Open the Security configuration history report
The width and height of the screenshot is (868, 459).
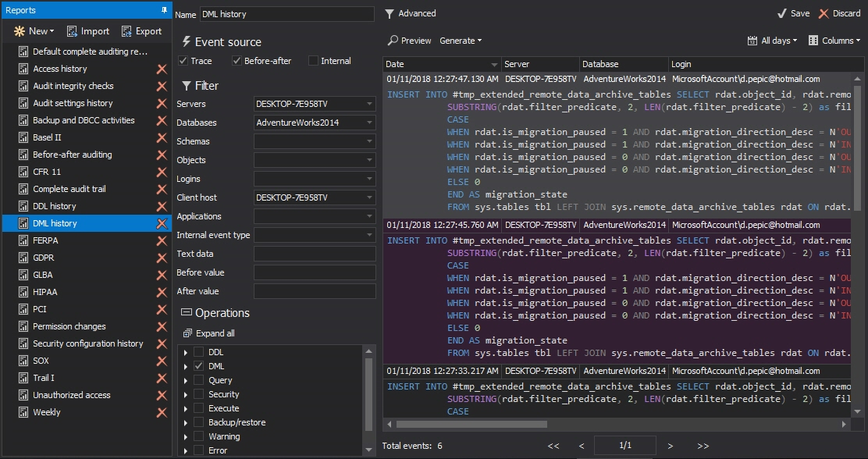coord(87,343)
